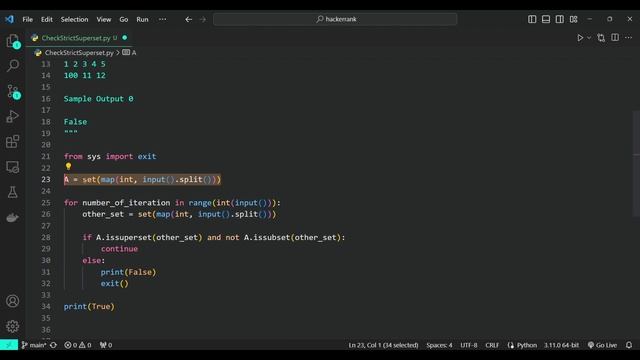Viewport: 640px width, 360px height.
Task: Open Customize Layout options
Action: click(x=573, y=19)
